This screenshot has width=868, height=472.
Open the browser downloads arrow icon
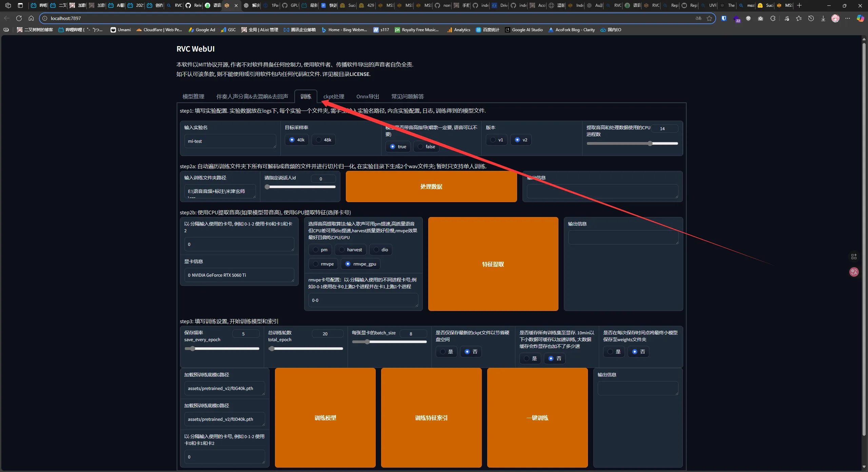pyautogui.click(x=823, y=18)
